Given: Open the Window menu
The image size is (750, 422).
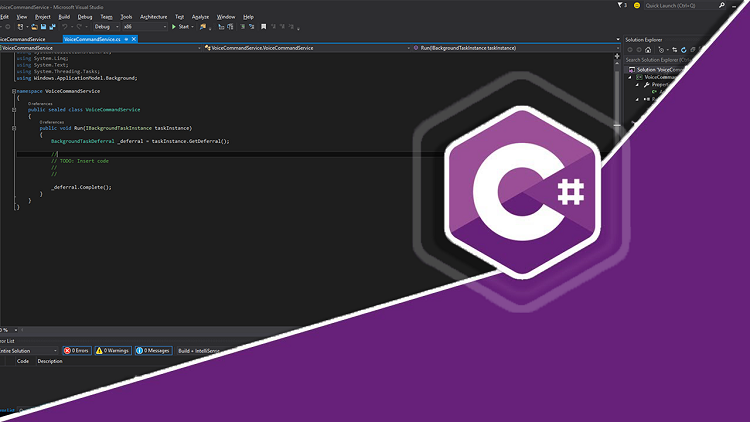Looking at the screenshot, I should coord(226,17).
